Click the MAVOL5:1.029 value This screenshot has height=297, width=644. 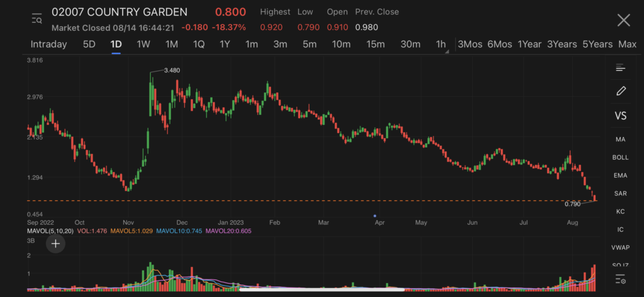tap(131, 231)
